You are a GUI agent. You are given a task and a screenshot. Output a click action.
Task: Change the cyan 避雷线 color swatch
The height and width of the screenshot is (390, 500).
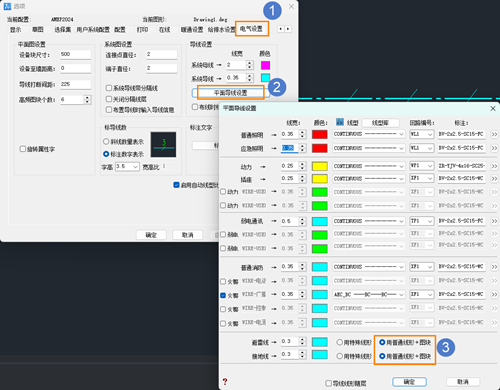point(319,342)
